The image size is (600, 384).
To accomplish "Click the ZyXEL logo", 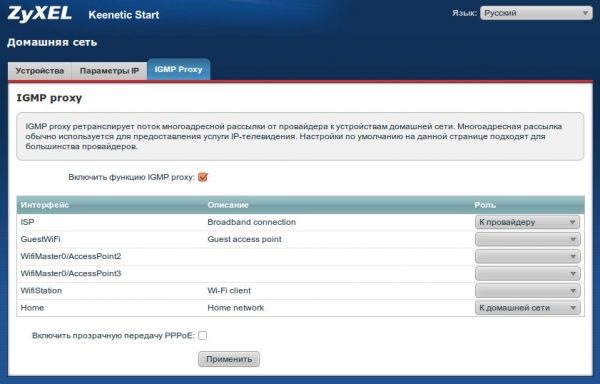I will 39,13.
